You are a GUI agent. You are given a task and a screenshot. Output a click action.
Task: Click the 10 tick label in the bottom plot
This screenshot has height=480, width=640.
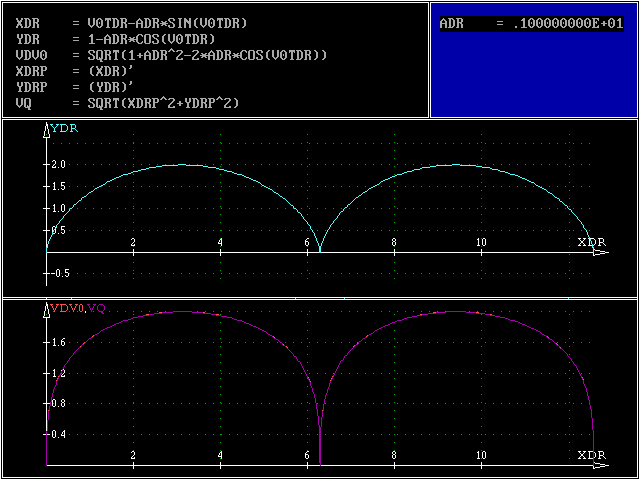click(481, 455)
